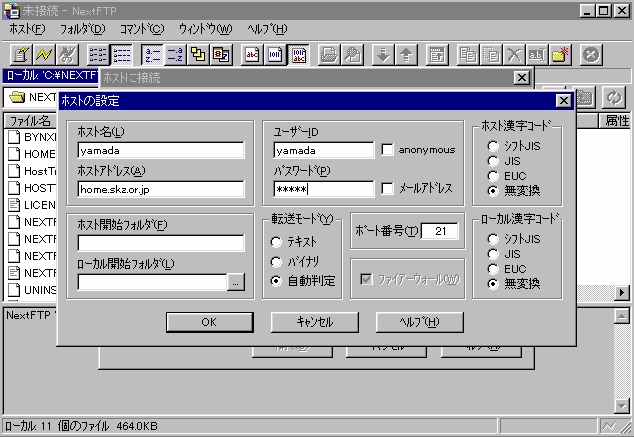
Task: Click the delete X toolbar icon
Action: pos(514,54)
